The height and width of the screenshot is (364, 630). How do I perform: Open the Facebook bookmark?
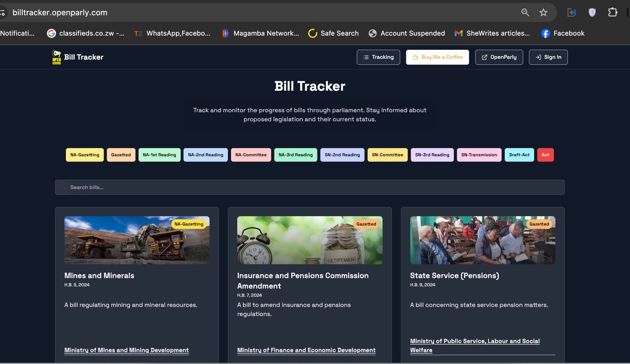point(563,33)
